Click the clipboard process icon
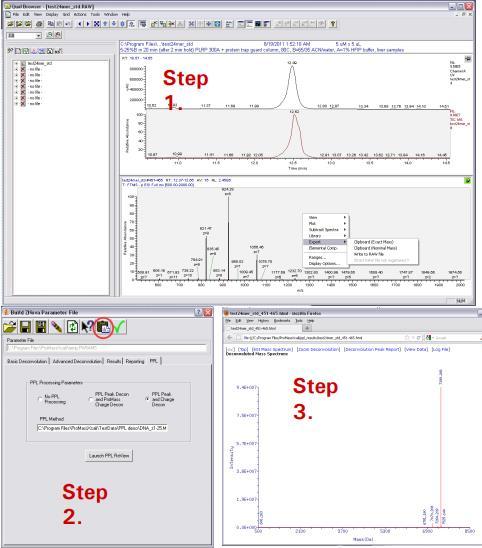The height and width of the screenshot is (548, 482). pos(103,327)
